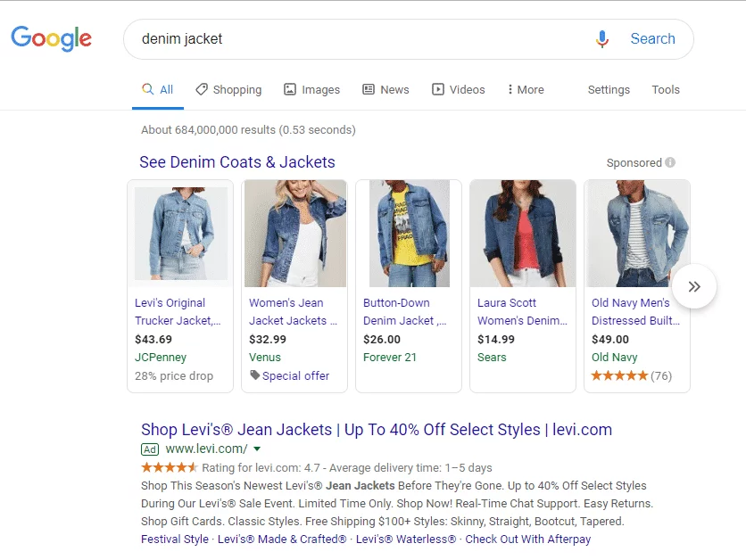The height and width of the screenshot is (560, 746).
Task: Open See Denim Coats & Jackets link
Action: coord(237,162)
